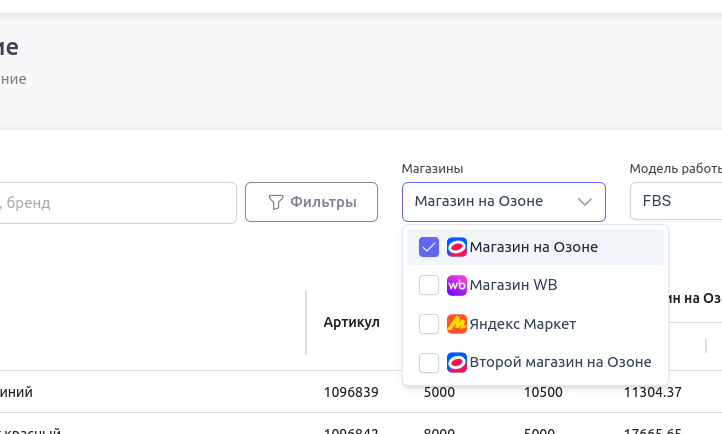Click the value 11304.37 cell

click(652, 392)
